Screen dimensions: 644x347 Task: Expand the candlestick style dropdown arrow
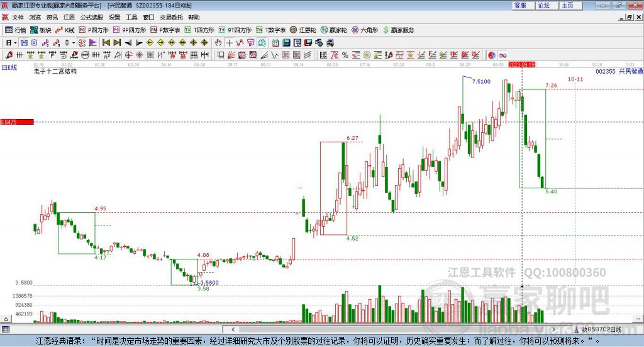[74, 43]
